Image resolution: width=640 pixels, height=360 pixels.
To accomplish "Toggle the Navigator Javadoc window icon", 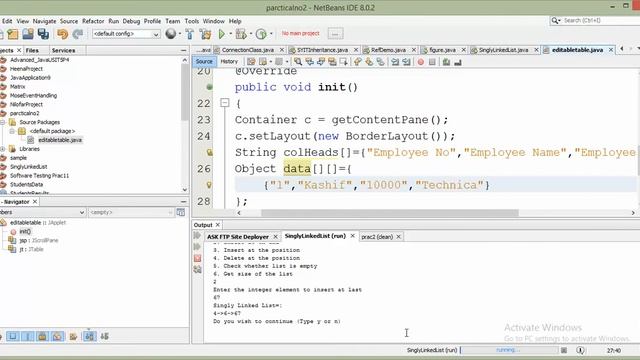I will pyautogui.click(x=180, y=212).
